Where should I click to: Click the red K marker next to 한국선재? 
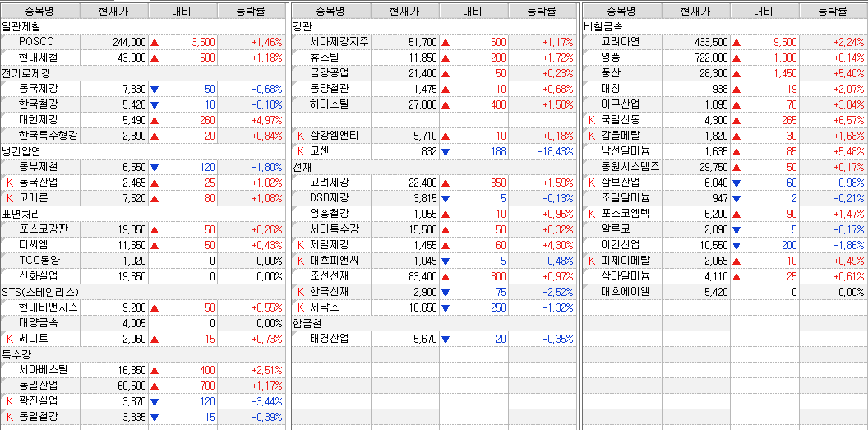click(x=301, y=292)
